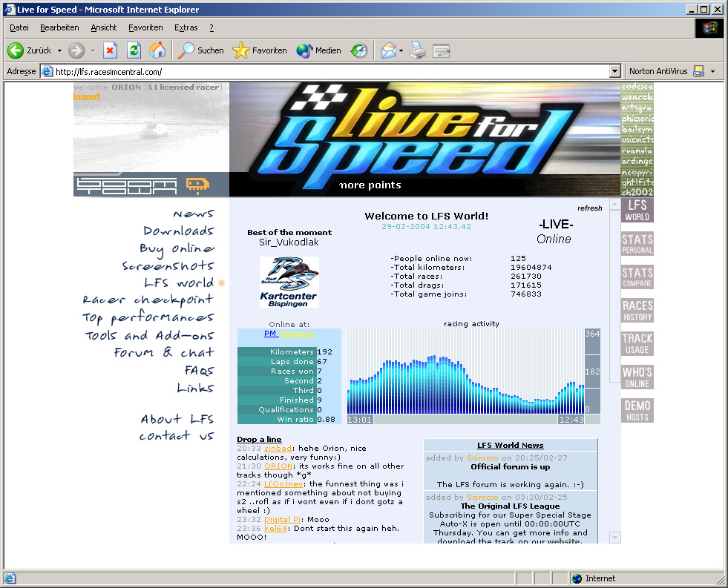728x588 pixels.
Task: Open sinbad's profile link in chat
Action: [x=278, y=448]
